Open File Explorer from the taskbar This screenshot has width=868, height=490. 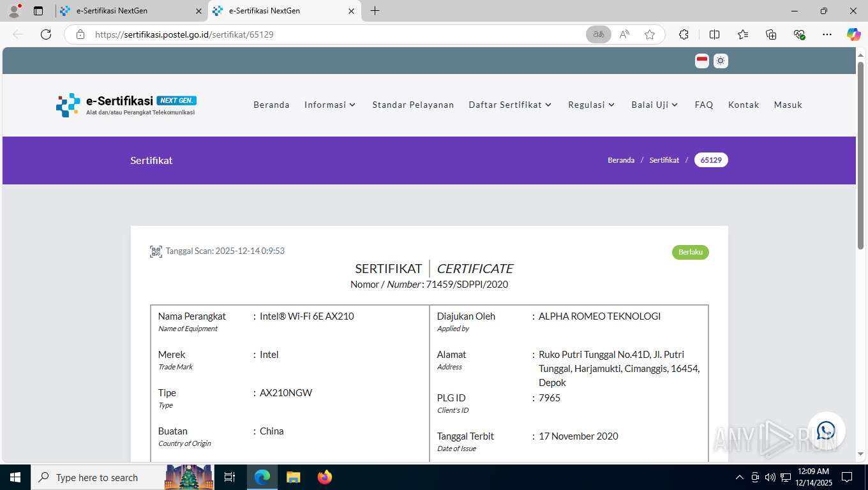[x=293, y=477]
